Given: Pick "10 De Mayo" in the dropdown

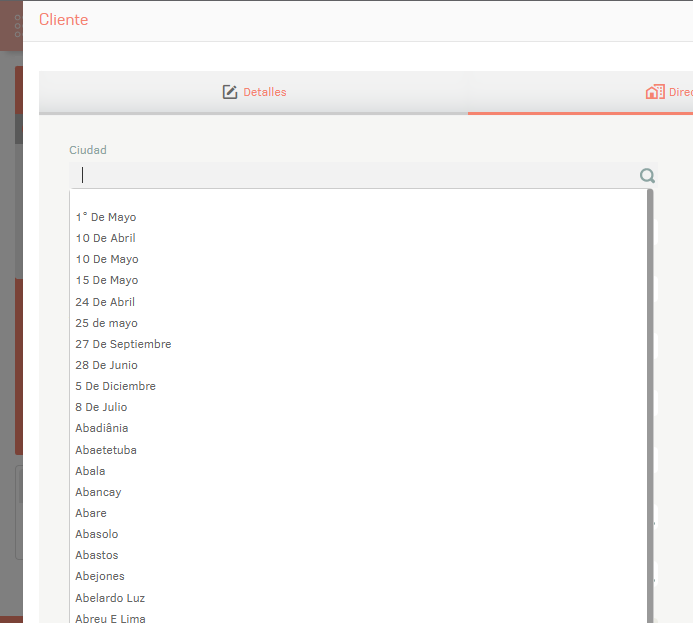Looking at the screenshot, I should click(358, 259).
